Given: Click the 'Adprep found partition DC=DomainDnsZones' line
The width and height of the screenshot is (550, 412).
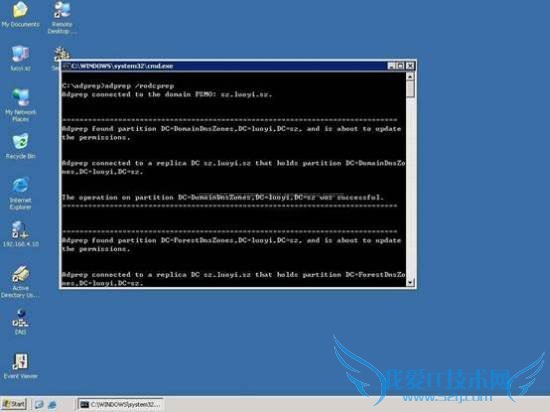Looking at the screenshot, I should (x=232, y=129).
